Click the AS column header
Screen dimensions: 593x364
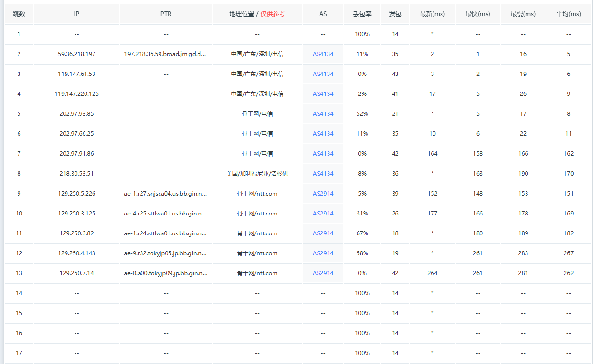click(323, 14)
